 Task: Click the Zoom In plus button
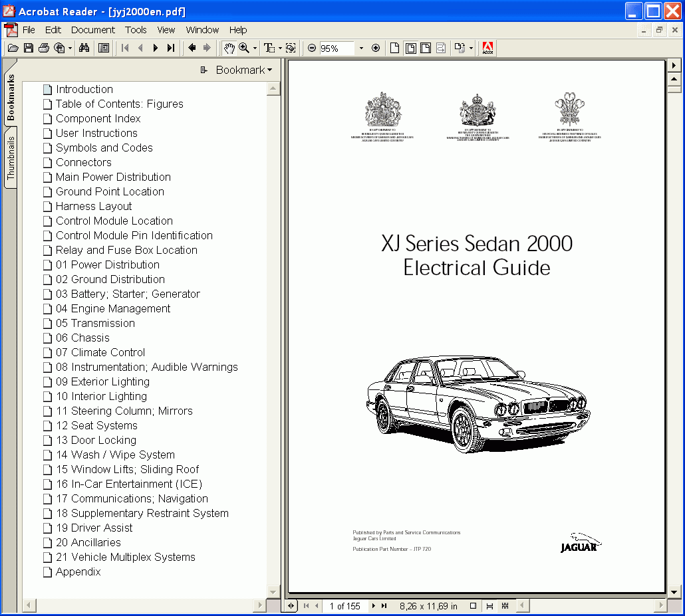point(376,48)
